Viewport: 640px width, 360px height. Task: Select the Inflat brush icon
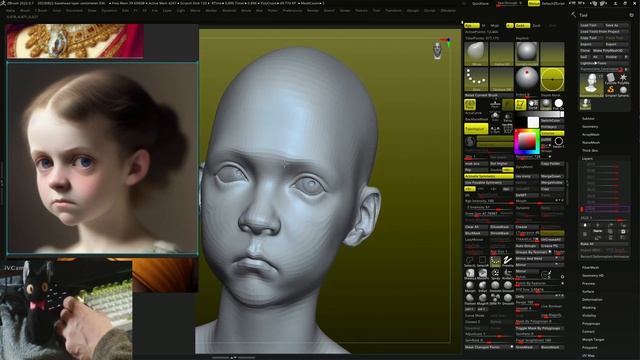(482, 287)
